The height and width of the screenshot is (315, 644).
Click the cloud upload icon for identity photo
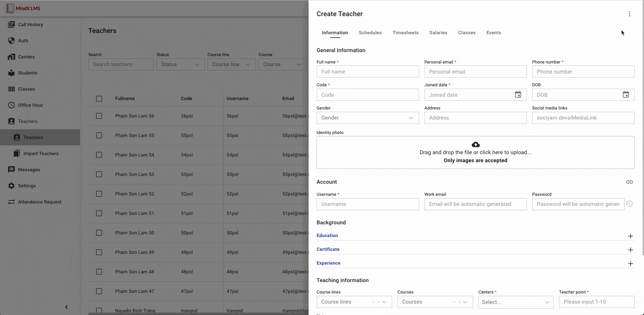pyautogui.click(x=475, y=145)
